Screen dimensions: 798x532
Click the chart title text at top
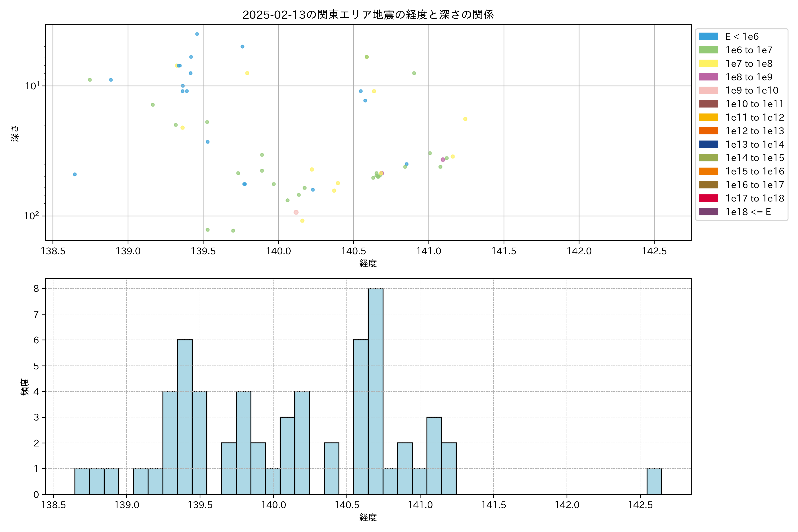click(368, 15)
